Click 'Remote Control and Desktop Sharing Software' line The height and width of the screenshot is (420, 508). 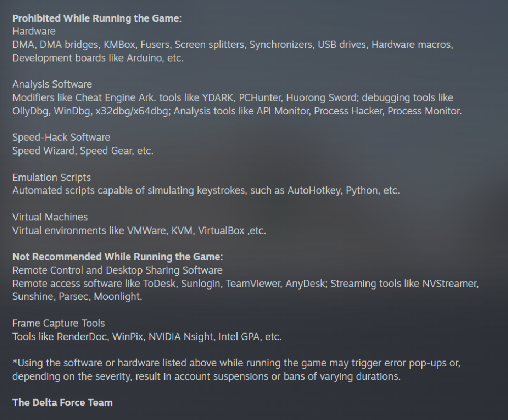(117, 270)
